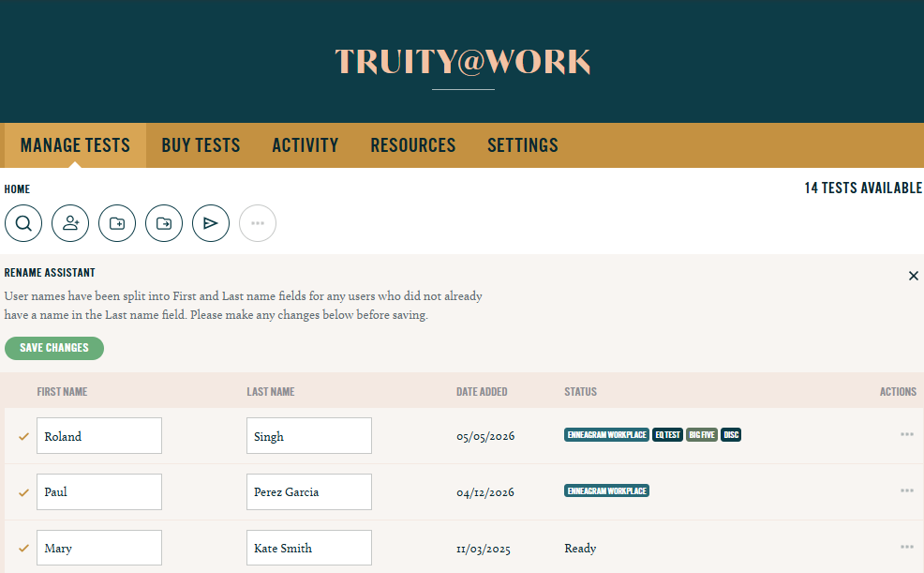Edit last name field Perez Garcia
The width and height of the screenshot is (924, 573).
click(x=309, y=491)
